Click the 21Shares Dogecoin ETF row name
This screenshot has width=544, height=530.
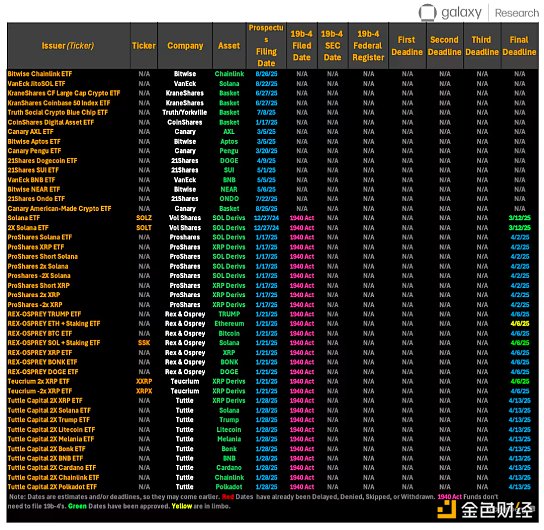click(42, 161)
